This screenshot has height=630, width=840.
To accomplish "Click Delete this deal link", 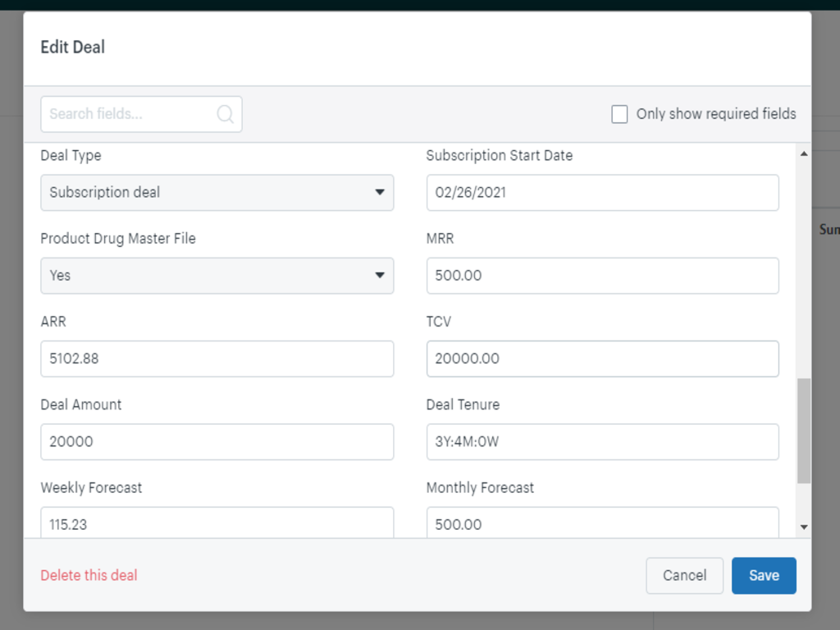I will click(89, 576).
